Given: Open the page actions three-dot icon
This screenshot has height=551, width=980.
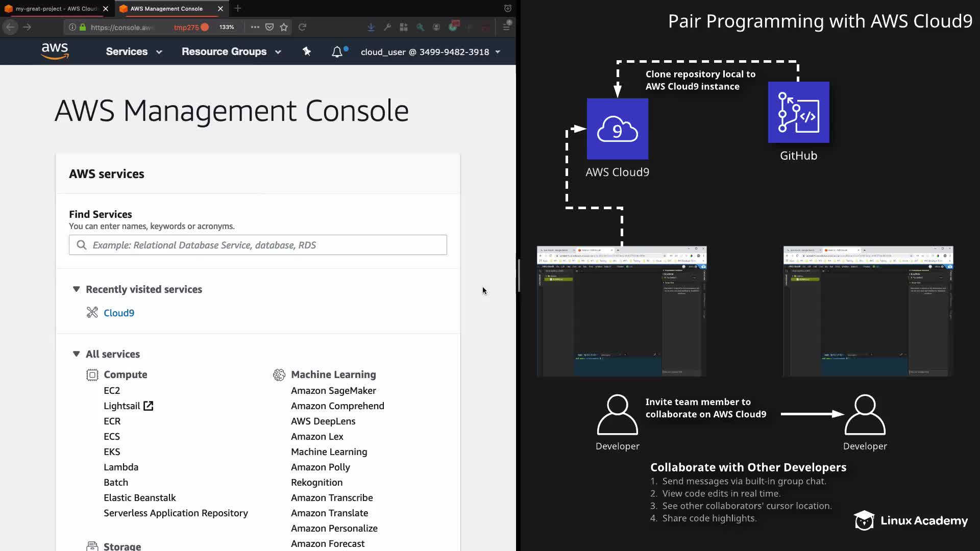Looking at the screenshot, I should pyautogui.click(x=255, y=27).
